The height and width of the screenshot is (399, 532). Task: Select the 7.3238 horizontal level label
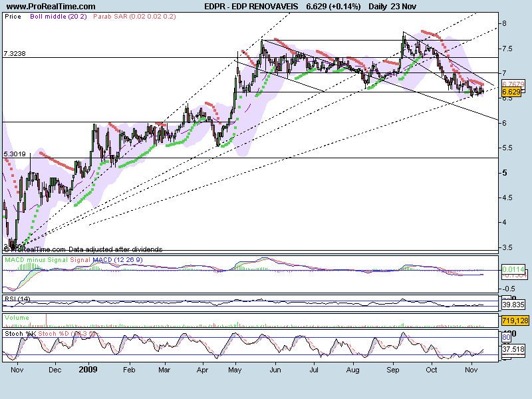(15, 54)
